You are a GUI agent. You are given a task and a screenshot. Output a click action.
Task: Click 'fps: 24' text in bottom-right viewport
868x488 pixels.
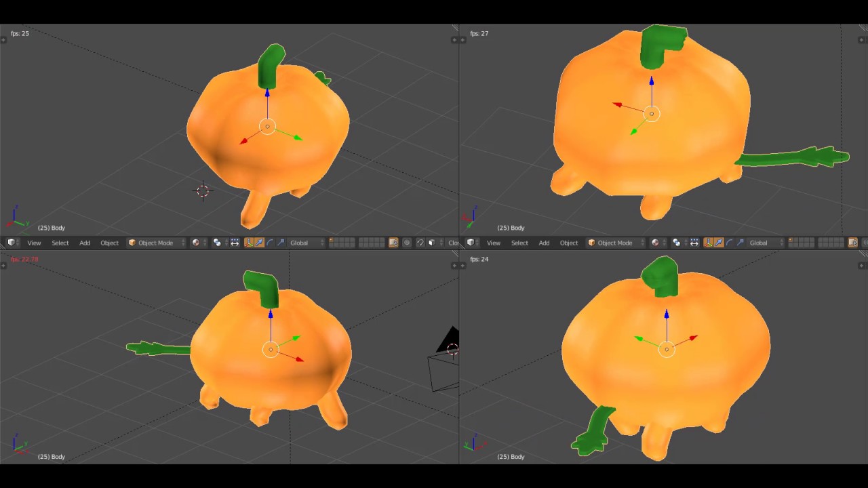coord(479,259)
